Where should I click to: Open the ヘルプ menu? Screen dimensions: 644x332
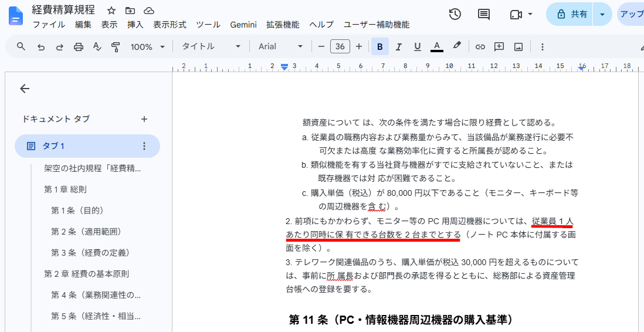pyautogui.click(x=321, y=25)
